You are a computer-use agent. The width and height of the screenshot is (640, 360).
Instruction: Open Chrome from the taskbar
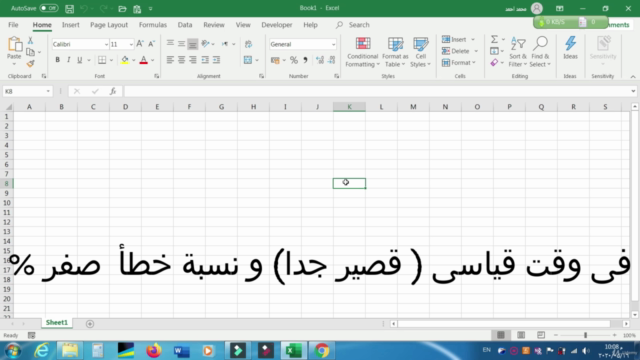(x=322, y=351)
